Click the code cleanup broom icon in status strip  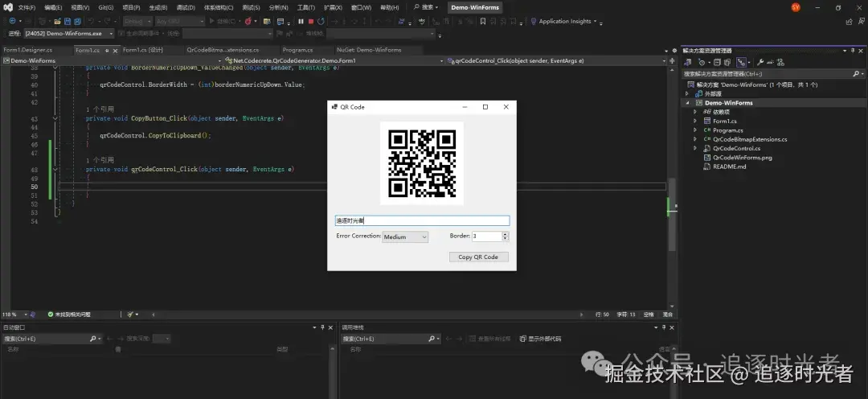coord(131,315)
